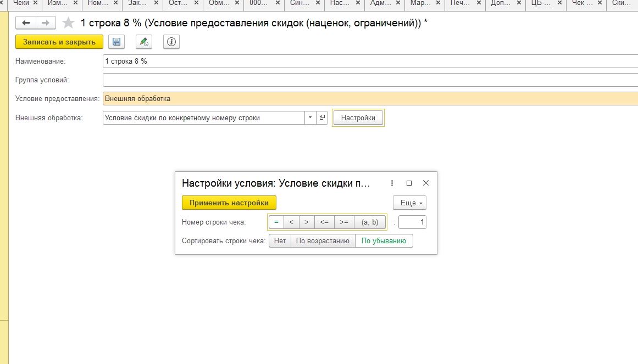Save using the floppy disk icon
The width and height of the screenshot is (638, 364).
coord(116,42)
